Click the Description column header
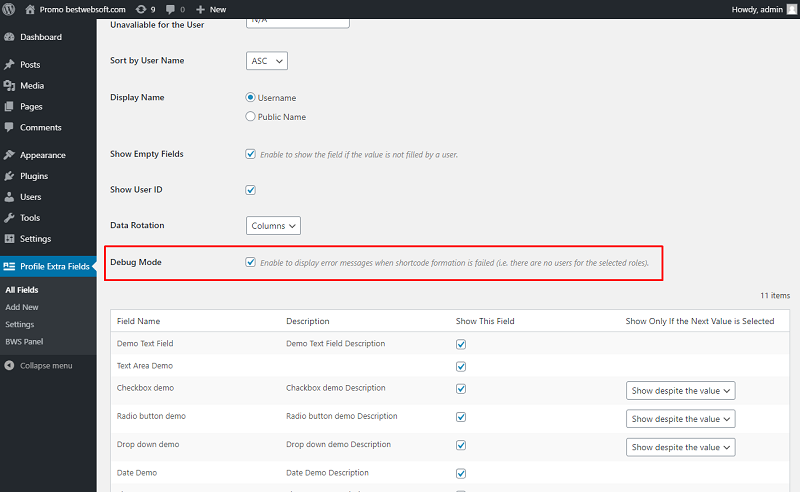 308,321
